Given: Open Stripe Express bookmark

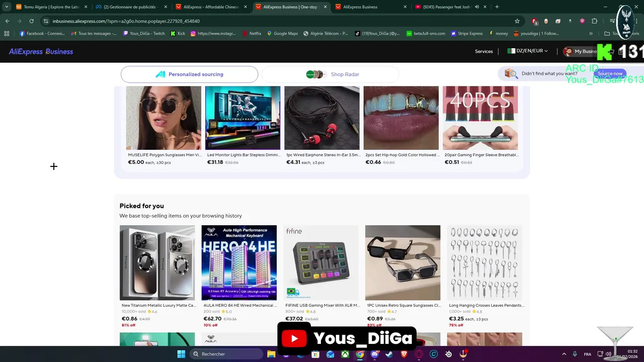Looking at the screenshot, I should coord(467,34).
